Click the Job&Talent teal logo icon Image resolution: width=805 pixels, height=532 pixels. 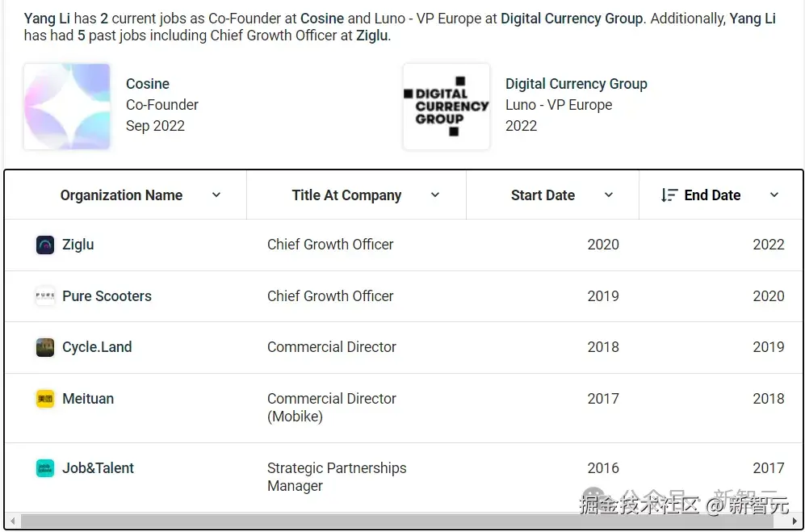point(45,468)
